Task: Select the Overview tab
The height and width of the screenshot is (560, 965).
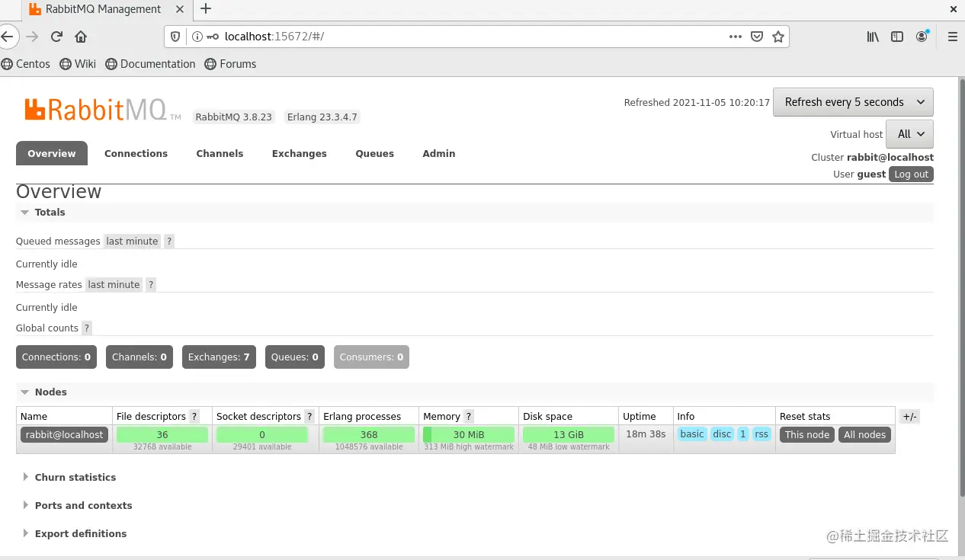Action: (52, 153)
